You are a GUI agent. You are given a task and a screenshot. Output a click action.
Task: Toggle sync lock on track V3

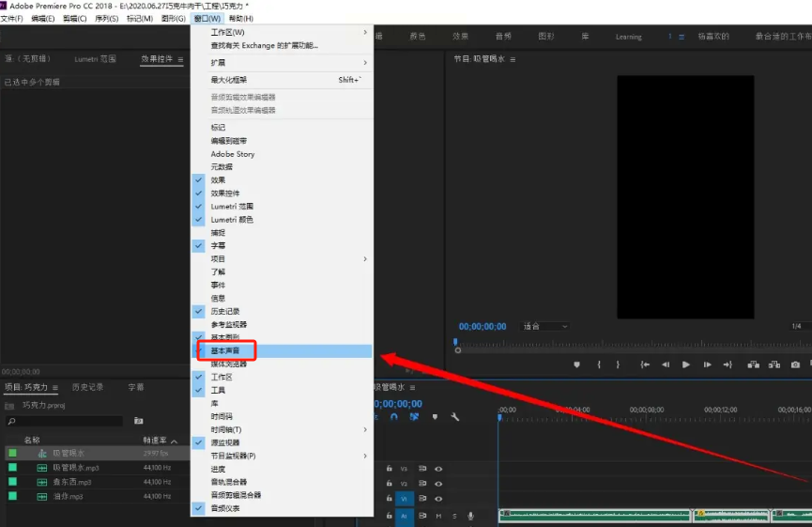pos(422,469)
